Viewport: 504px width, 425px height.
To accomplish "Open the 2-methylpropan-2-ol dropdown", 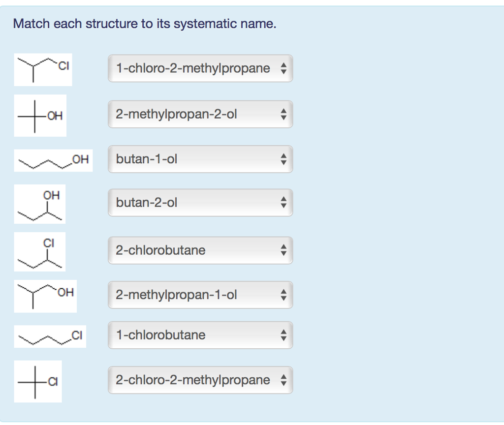I will [x=200, y=114].
